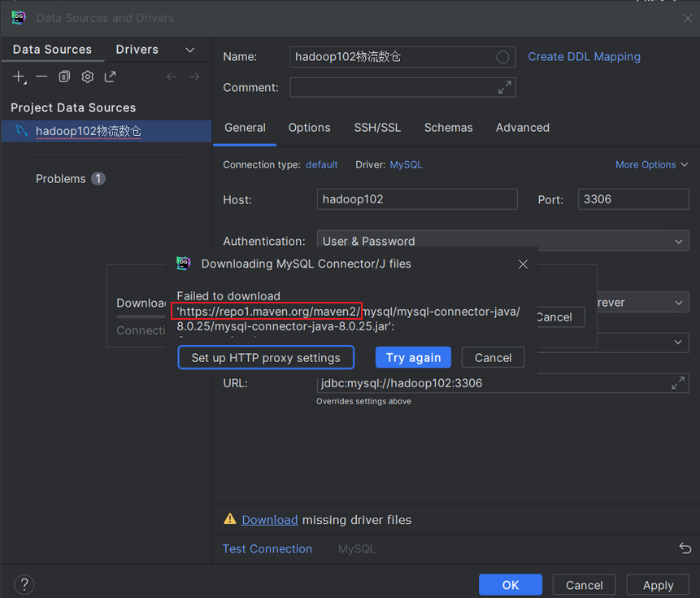Click the MySQL dolphin icon beside hadoop102
Image resolution: width=700 pixels, height=598 pixels.
click(x=21, y=131)
